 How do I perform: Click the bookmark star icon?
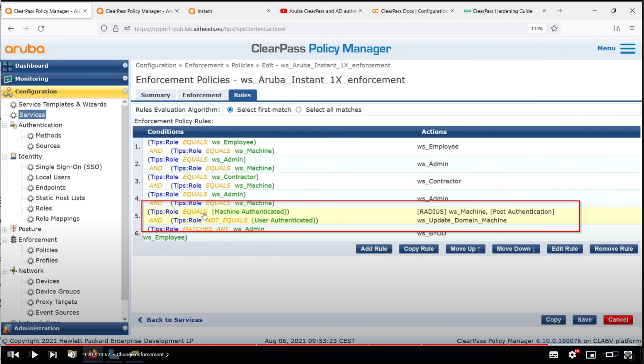click(x=554, y=28)
